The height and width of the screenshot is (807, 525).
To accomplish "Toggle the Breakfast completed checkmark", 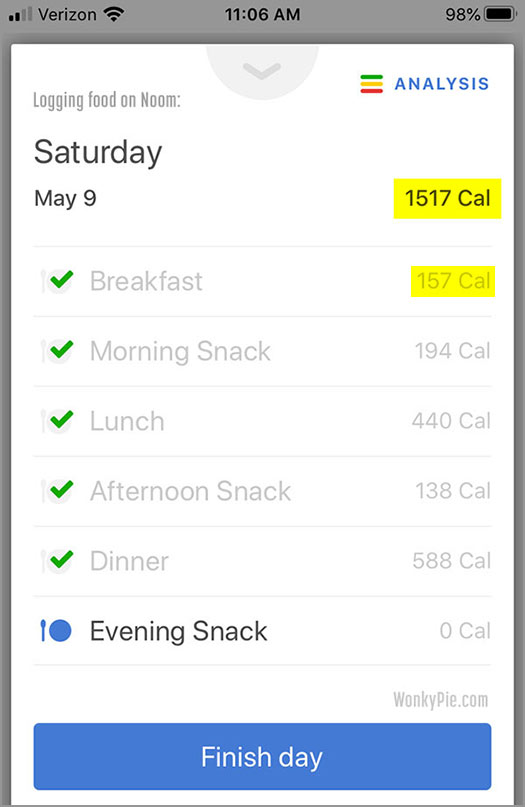I will 61,279.
